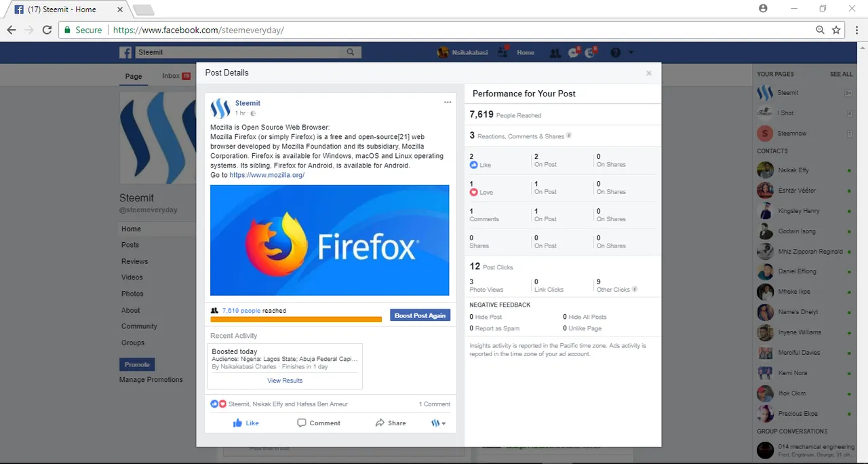Open chat with Precious Ekpe
868x464 pixels.
point(804,413)
